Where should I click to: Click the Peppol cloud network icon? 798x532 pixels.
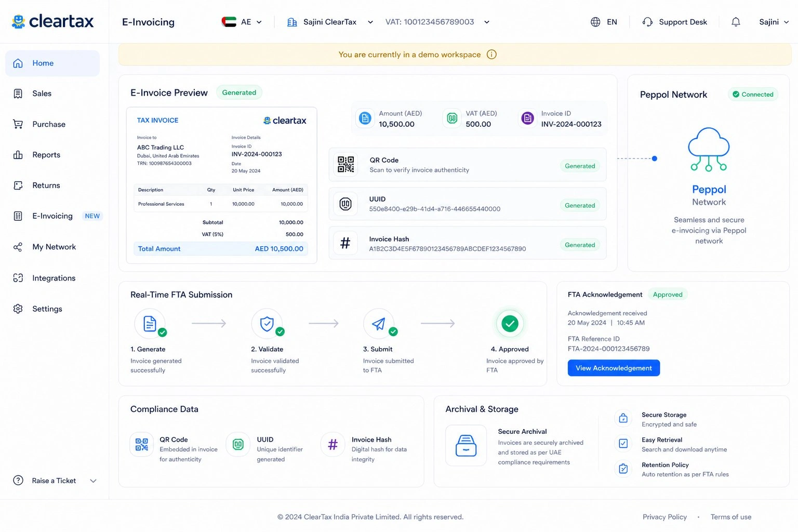[709, 150]
